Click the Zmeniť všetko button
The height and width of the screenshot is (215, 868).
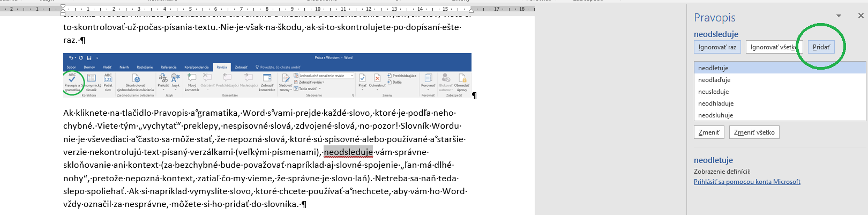click(x=754, y=132)
